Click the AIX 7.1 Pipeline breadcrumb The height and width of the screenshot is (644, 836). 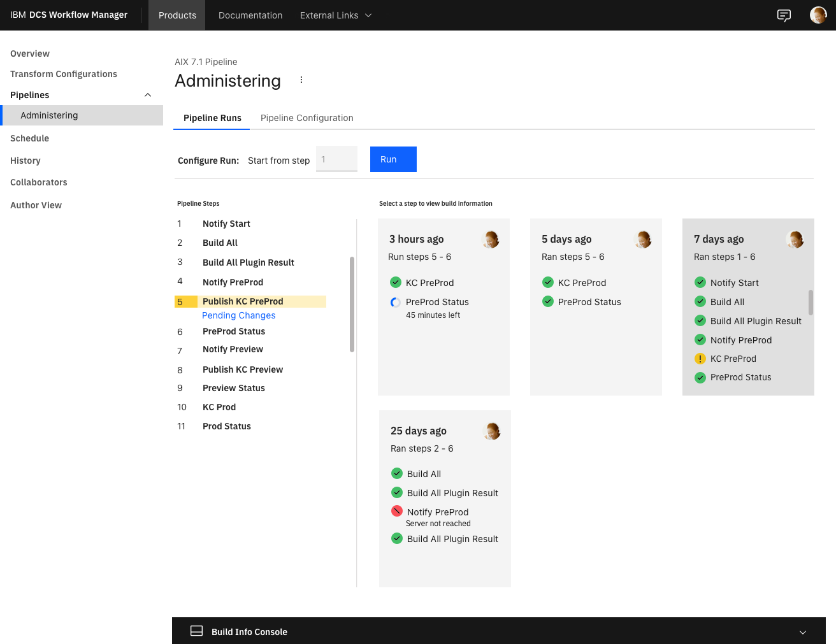[x=206, y=62]
